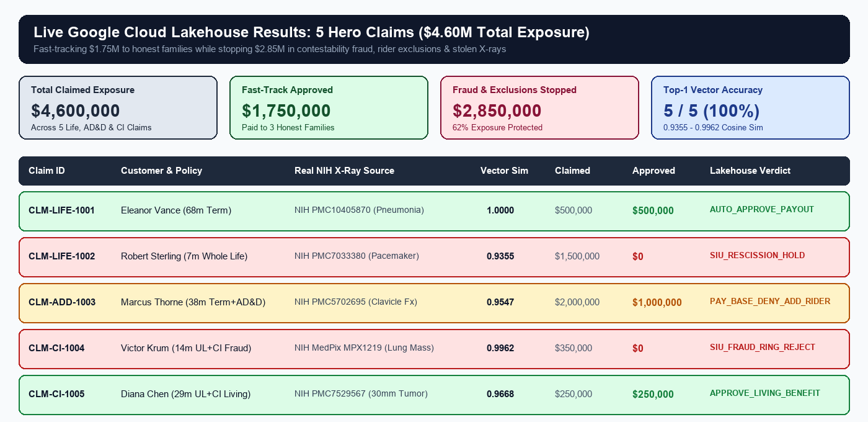This screenshot has width=868, height=422.
Task: Click the $2,850,000 stopped value
Action: pos(497,110)
